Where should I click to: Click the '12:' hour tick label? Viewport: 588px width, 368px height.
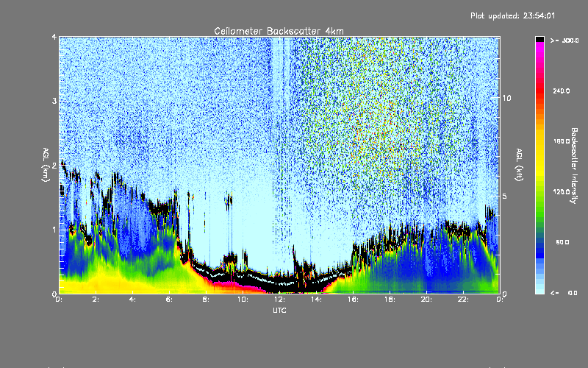(279, 300)
